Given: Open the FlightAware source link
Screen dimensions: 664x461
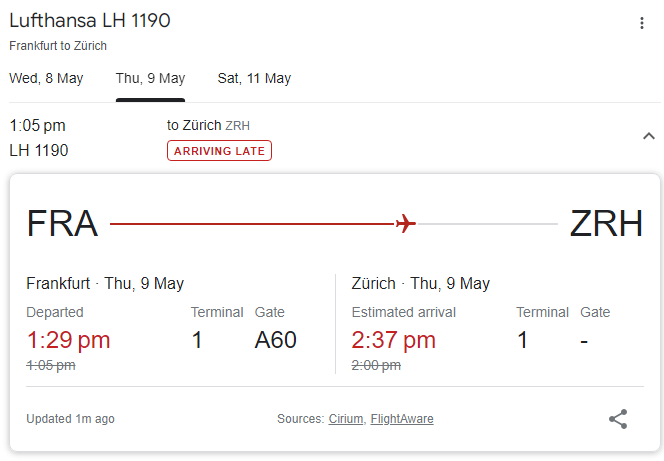Looking at the screenshot, I should pos(402,419).
